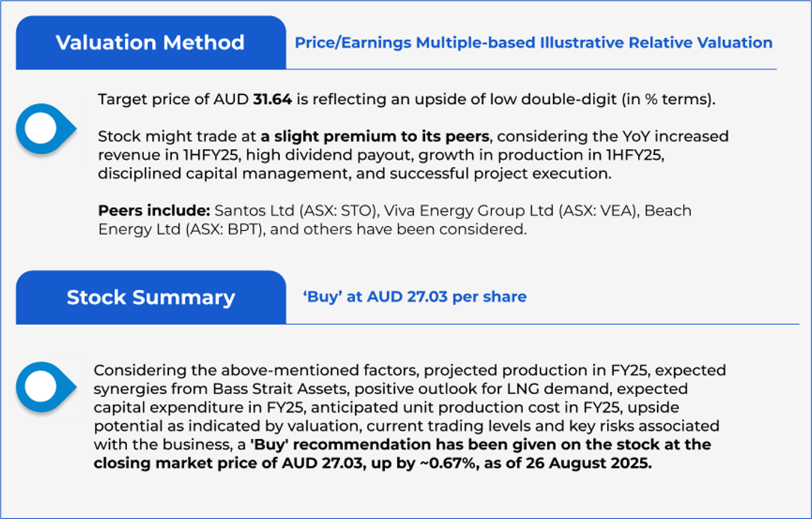
Task: Click the bold "Peers include:" label
Action: (153, 211)
